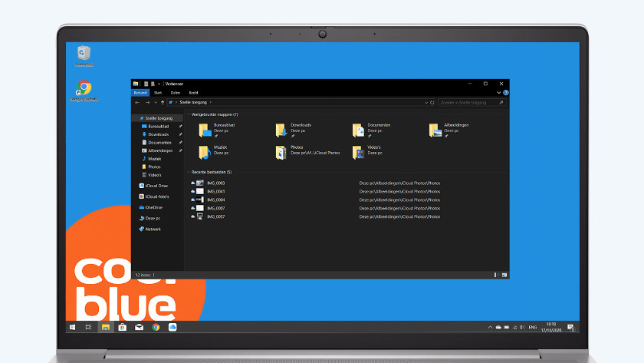Switch to the Beeld ribbon tab

coord(193,93)
